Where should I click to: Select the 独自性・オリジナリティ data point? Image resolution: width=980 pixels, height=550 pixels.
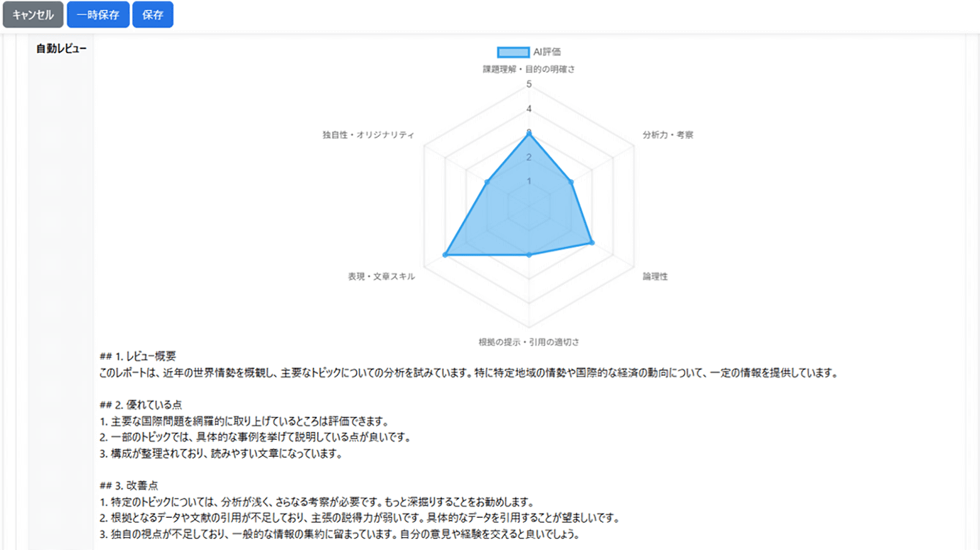[x=487, y=182]
